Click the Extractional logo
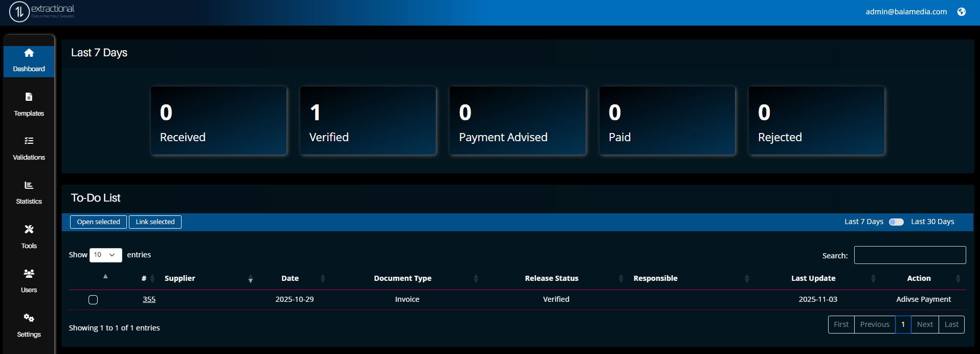The height and width of the screenshot is (354, 980). (42, 12)
